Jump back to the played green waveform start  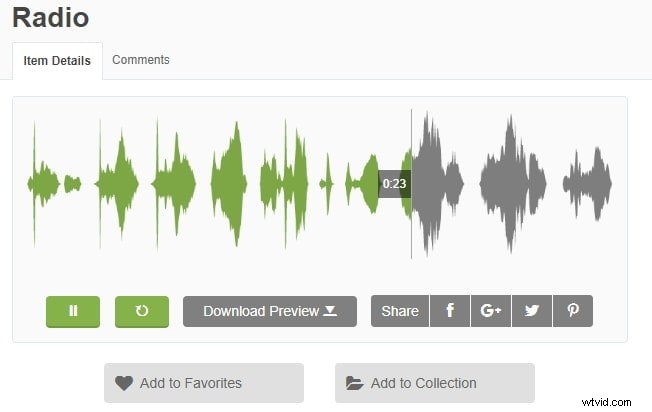pyautogui.click(x=34, y=184)
